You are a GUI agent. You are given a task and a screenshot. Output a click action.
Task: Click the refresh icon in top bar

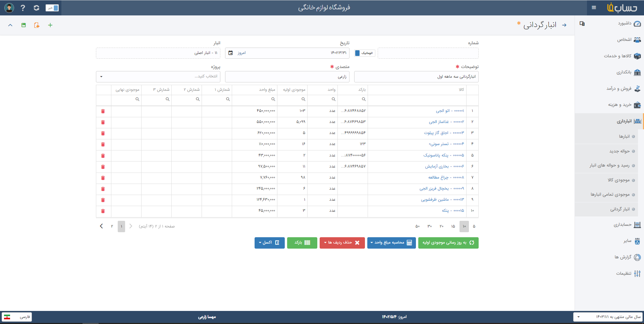(x=36, y=8)
